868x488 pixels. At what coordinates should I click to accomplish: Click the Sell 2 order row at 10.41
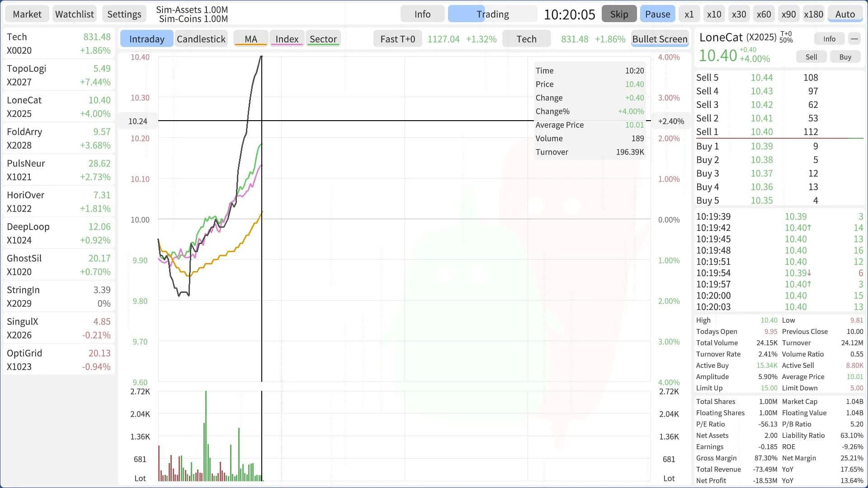tap(779, 118)
